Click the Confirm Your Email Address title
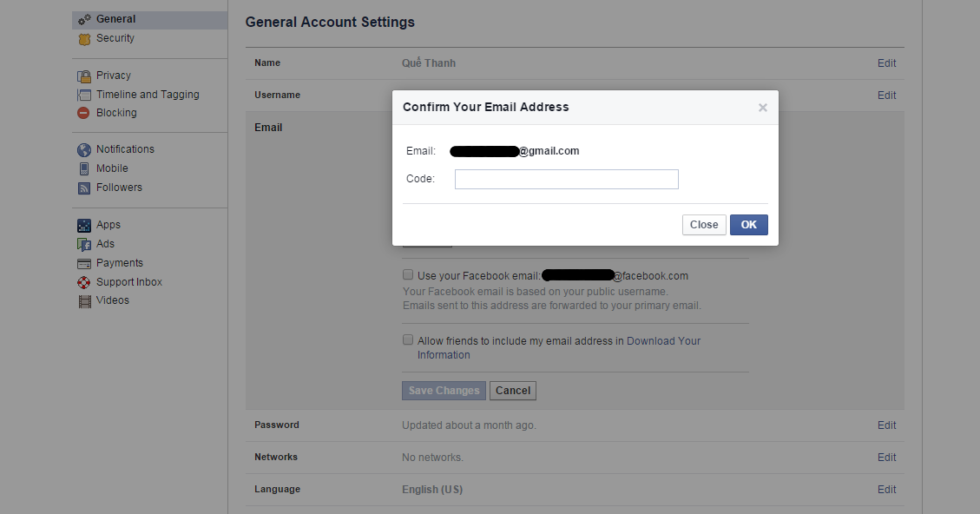Screen dimensions: 980x514 (x=485, y=107)
